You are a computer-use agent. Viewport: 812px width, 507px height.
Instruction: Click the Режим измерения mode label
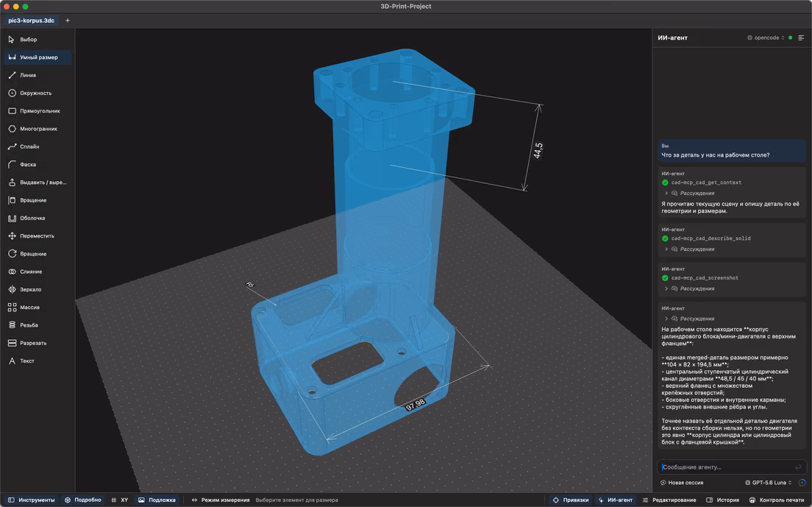point(221,500)
